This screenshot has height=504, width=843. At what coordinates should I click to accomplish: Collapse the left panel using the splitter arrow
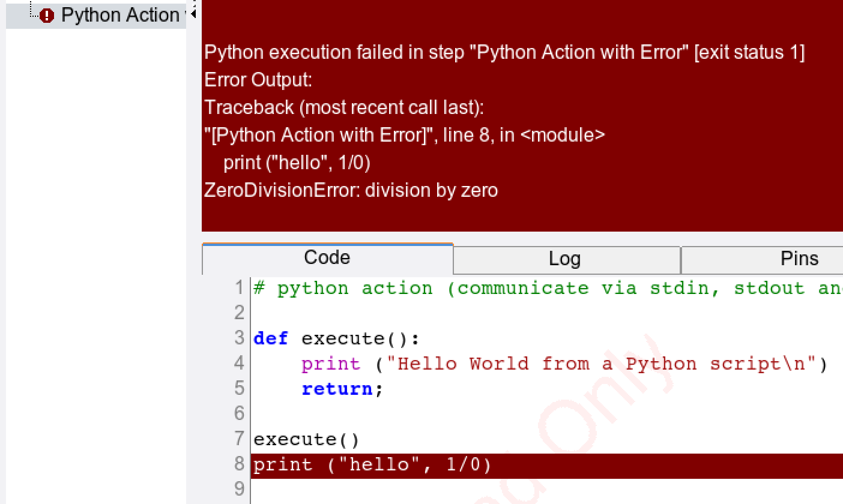coord(193,13)
